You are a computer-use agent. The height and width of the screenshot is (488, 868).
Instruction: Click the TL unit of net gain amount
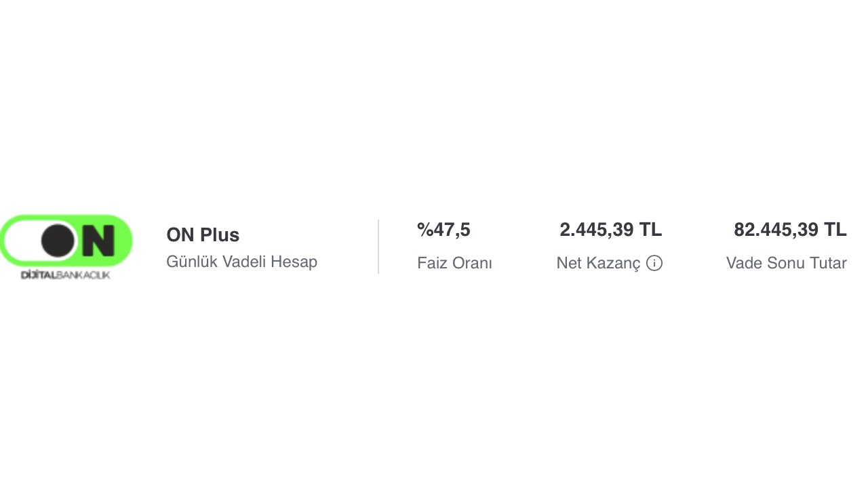click(650, 230)
